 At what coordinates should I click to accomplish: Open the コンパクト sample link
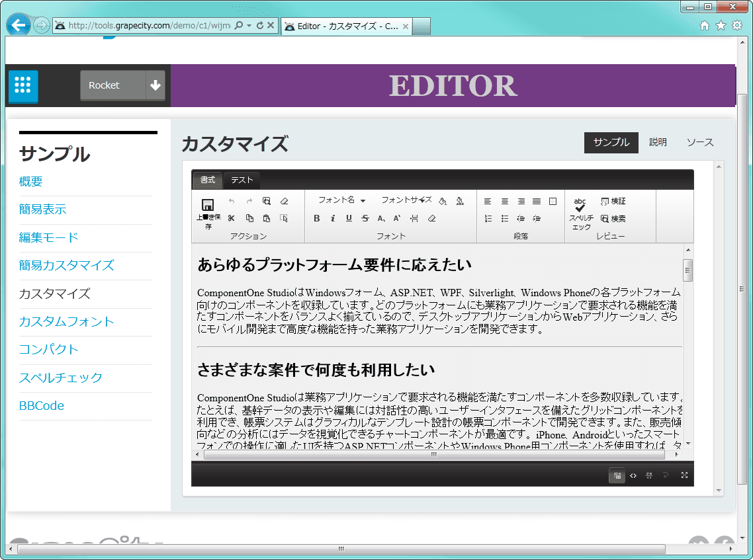tap(48, 349)
